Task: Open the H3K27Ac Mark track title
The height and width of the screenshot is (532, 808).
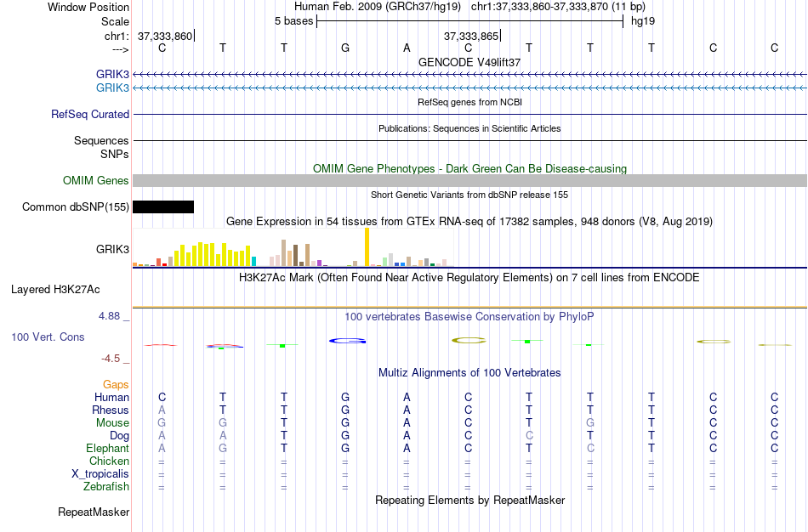Action: click(469, 278)
